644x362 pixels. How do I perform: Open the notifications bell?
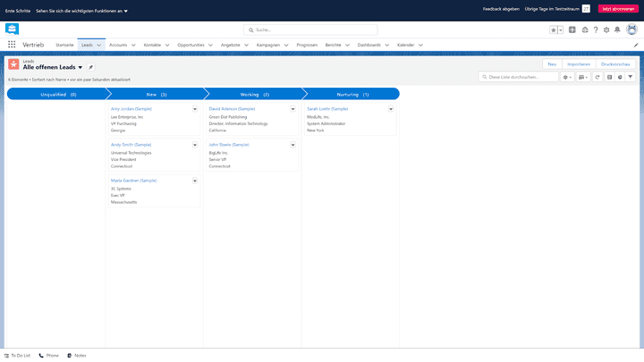(x=617, y=29)
